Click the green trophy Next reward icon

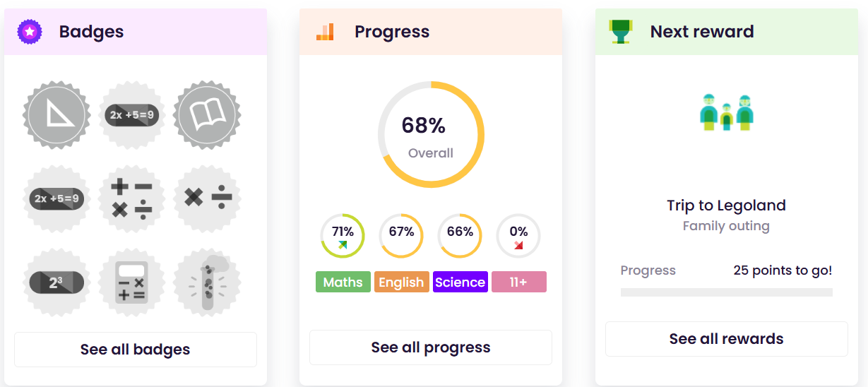pos(621,32)
